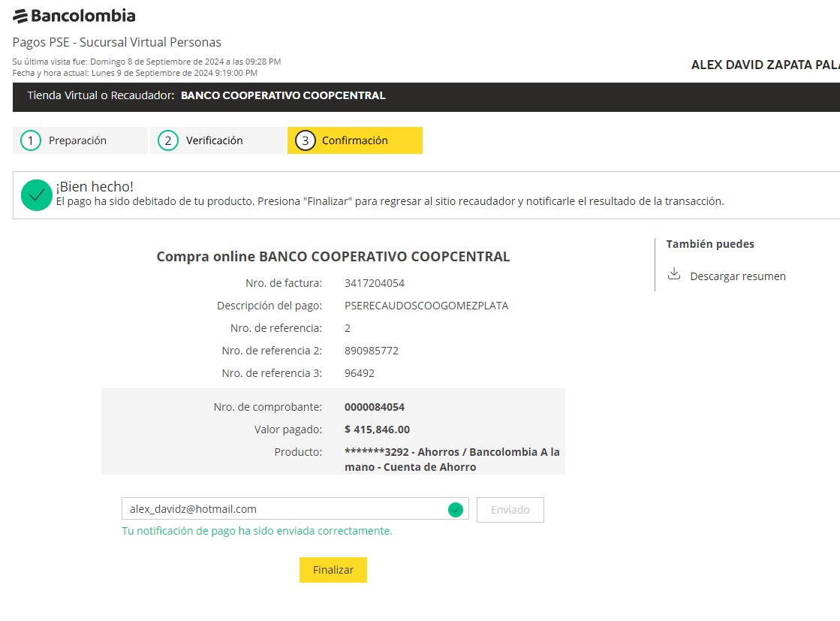
Task: Click the download icon beside Descargar resumen
Action: (x=674, y=273)
